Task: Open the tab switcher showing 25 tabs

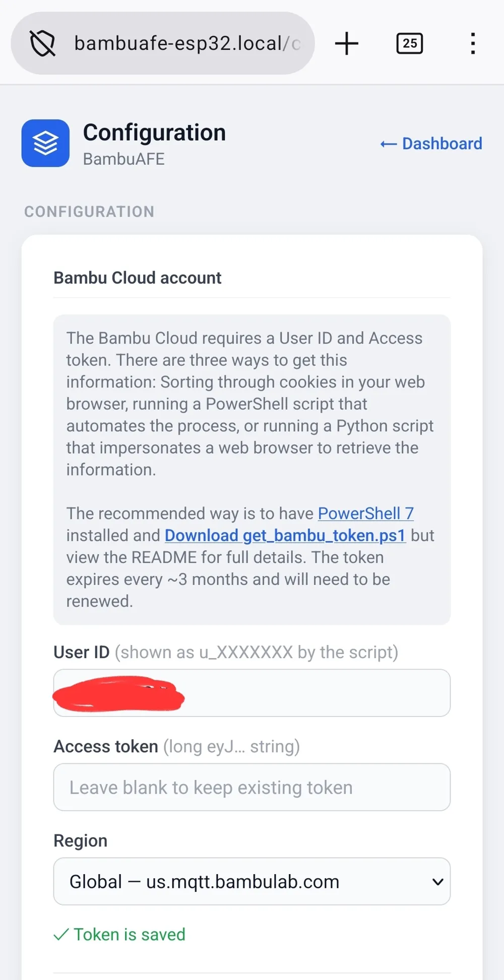Action: [x=410, y=43]
